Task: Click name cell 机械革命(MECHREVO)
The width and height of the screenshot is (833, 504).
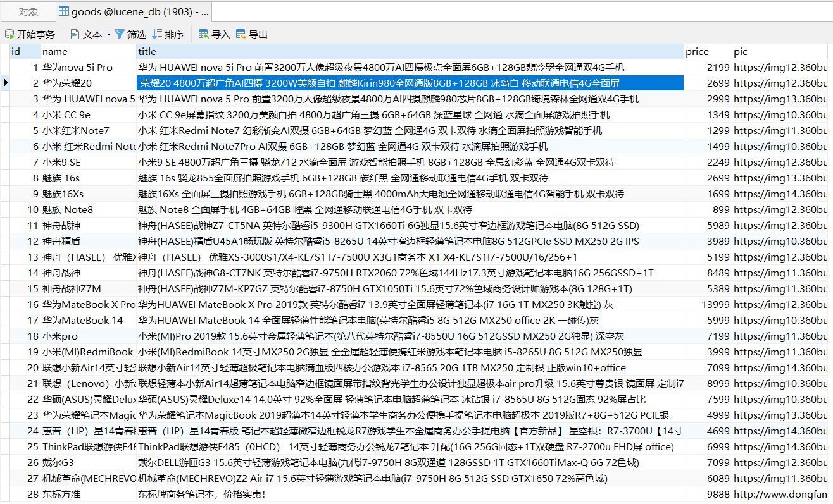Action: pyautogui.click(x=89, y=478)
